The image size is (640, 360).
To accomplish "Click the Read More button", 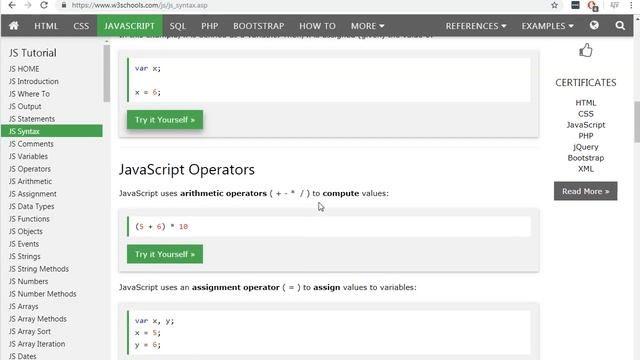I will pos(585,191).
